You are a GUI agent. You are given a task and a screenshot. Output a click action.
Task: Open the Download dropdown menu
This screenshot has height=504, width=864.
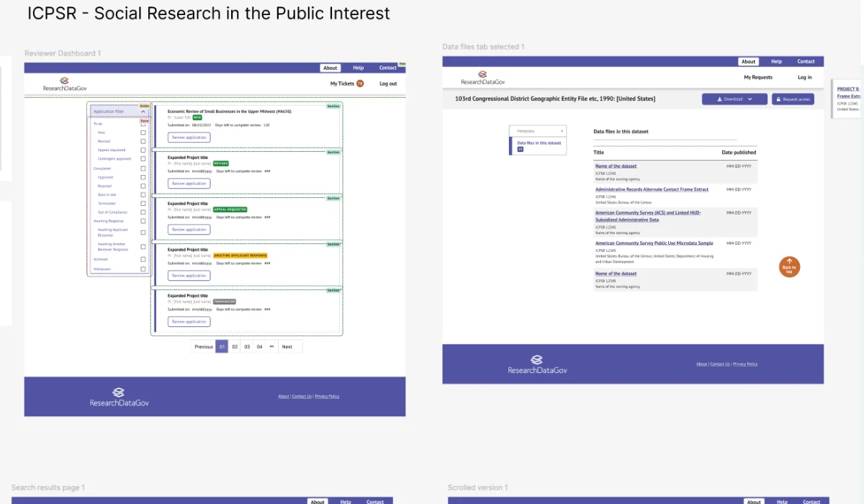(x=734, y=99)
